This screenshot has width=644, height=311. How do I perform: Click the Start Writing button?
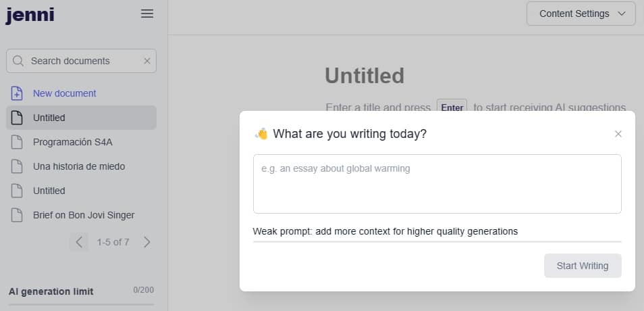583,266
